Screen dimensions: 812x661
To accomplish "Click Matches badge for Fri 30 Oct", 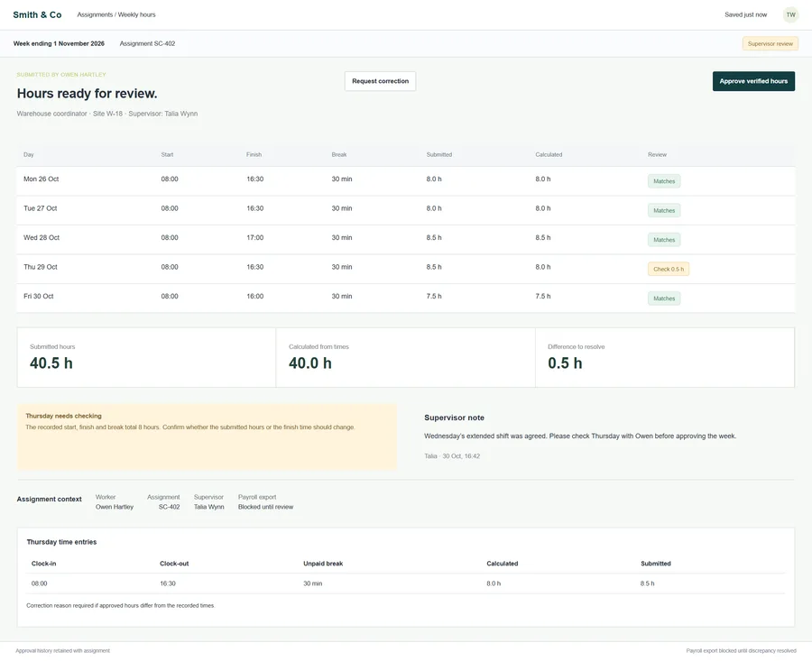I will tap(664, 298).
